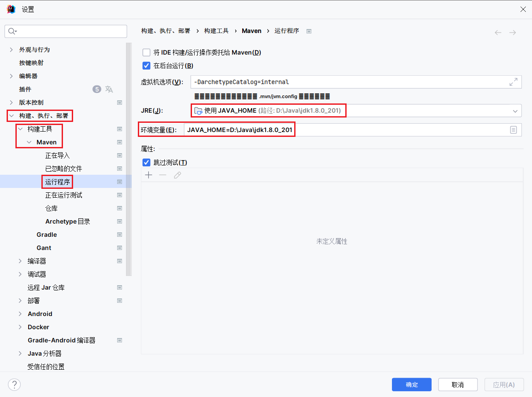
Task: Collapse the 构建工具 tree node
Action: coord(20,129)
